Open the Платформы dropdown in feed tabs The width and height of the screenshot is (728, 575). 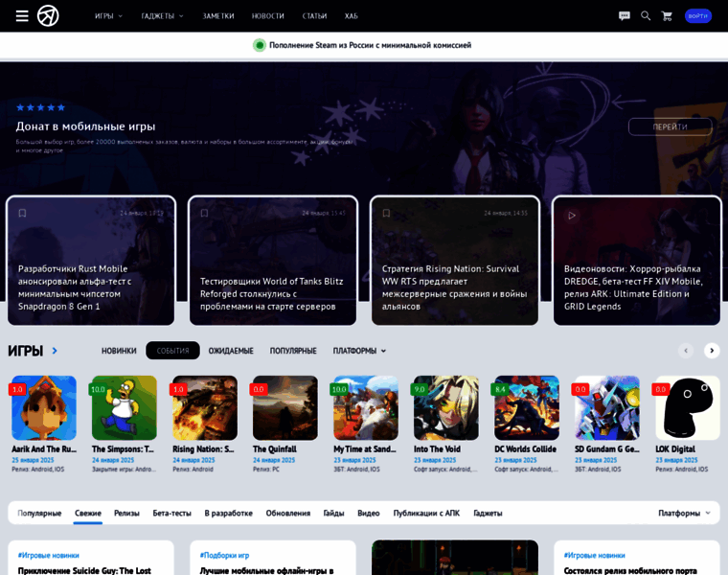coord(684,514)
